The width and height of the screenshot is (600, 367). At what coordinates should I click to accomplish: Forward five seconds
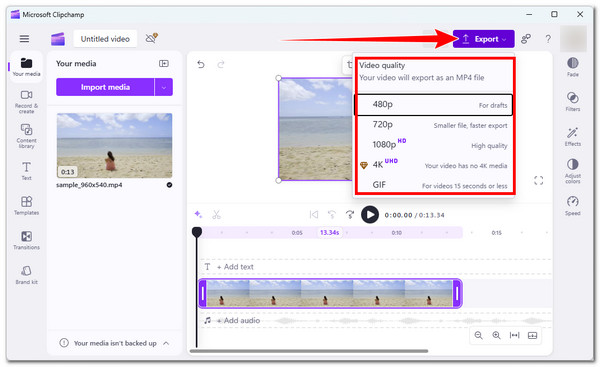coord(350,215)
